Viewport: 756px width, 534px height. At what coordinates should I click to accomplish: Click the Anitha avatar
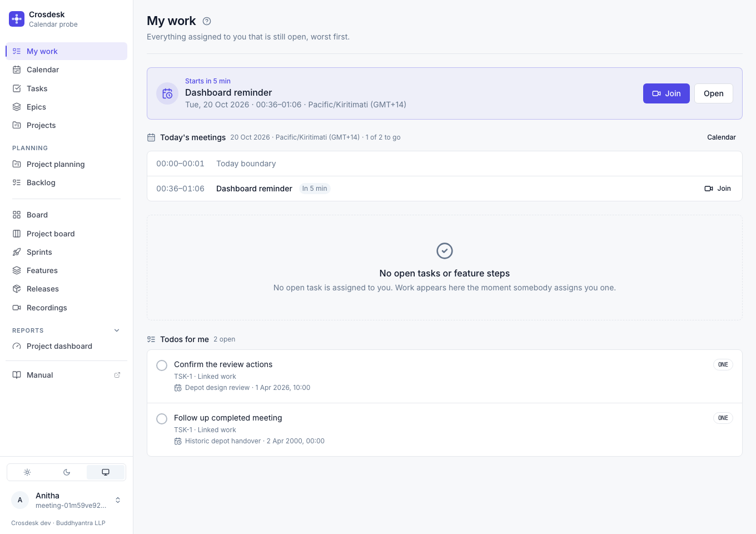coord(20,500)
